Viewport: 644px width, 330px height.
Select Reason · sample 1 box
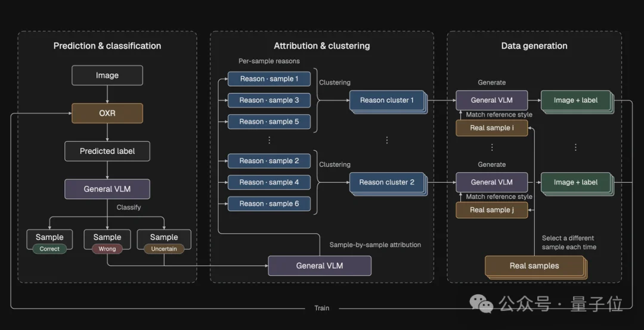269,79
